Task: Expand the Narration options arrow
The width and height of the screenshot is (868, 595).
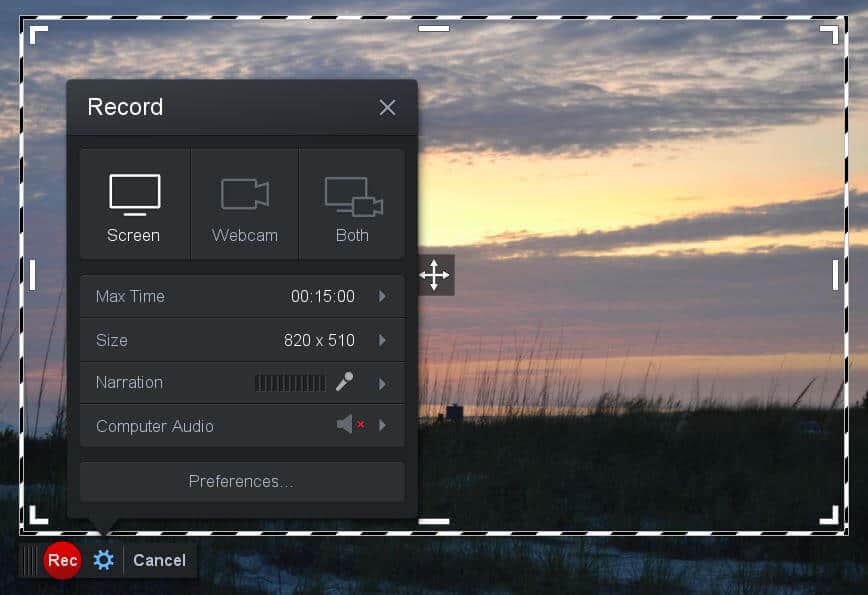Action: pyautogui.click(x=383, y=384)
